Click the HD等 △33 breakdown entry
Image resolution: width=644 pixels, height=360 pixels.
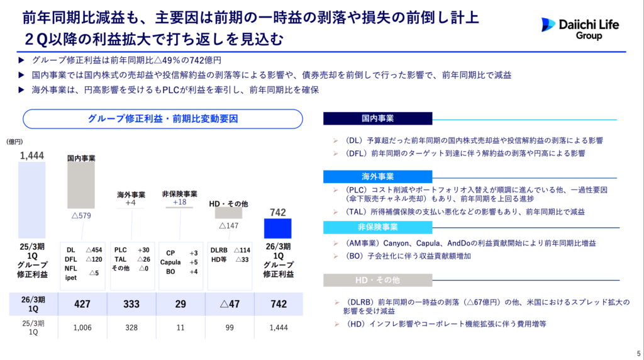click(x=230, y=259)
